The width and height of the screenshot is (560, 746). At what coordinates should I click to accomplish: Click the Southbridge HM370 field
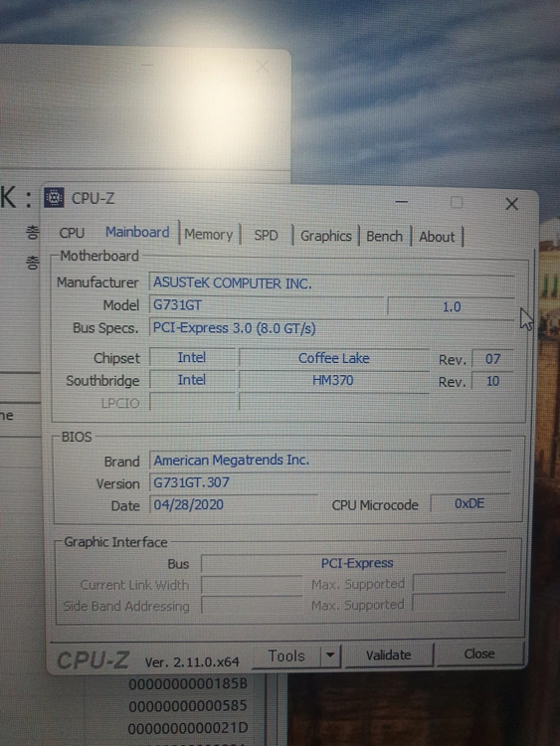pyautogui.click(x=333, y=381)
